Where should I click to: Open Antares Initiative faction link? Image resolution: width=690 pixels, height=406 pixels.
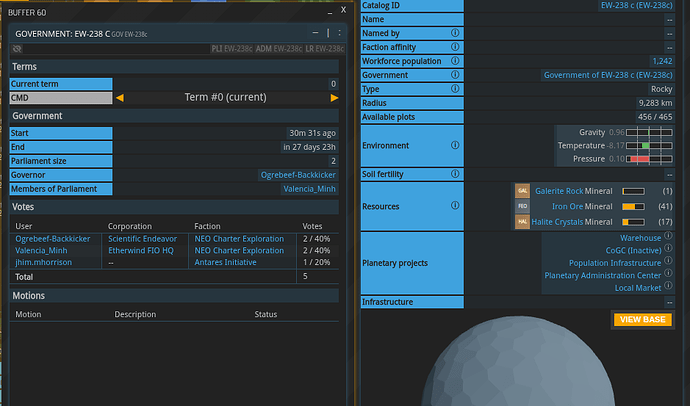coord(225,262)
